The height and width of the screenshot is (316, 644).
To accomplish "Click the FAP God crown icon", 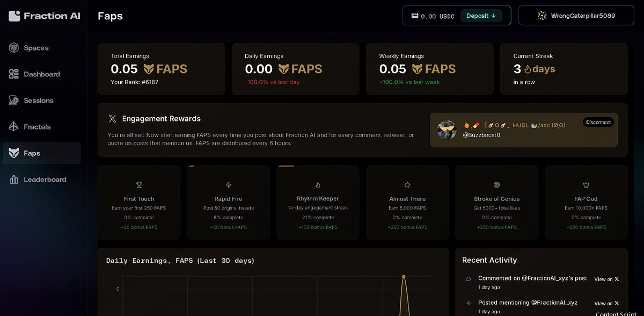I will [x=586, y=185].
